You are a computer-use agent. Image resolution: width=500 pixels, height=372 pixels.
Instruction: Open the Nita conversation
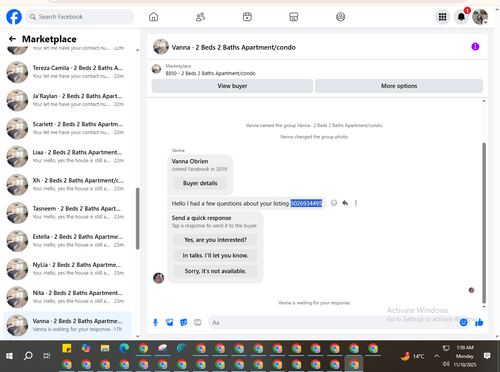click(67, 297)
